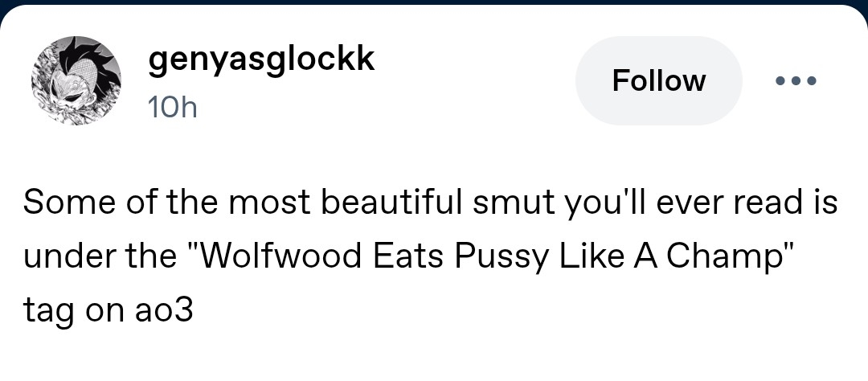Click the dark navy header strip
The width and height of the screenshot is (868, 381).
tap(434, 2)
